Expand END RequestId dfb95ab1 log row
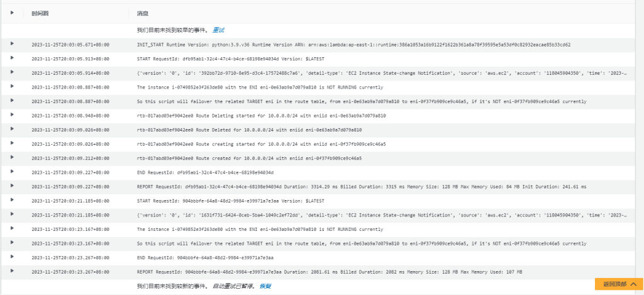 pos(12,172)
